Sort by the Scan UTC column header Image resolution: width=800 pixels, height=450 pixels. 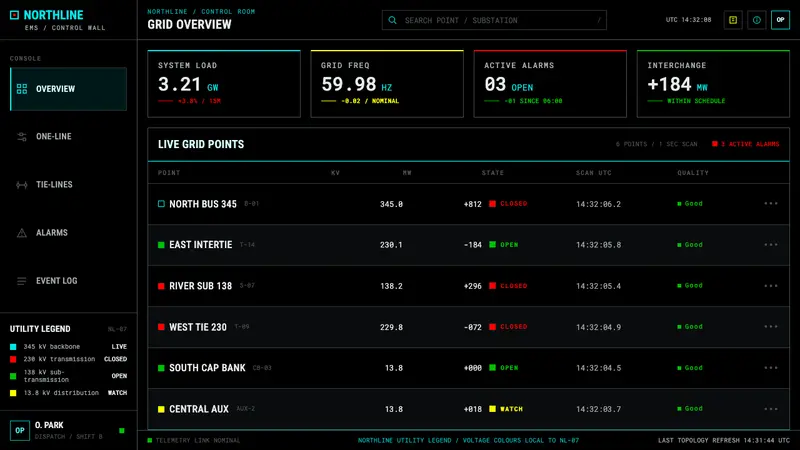pos(594,172)
